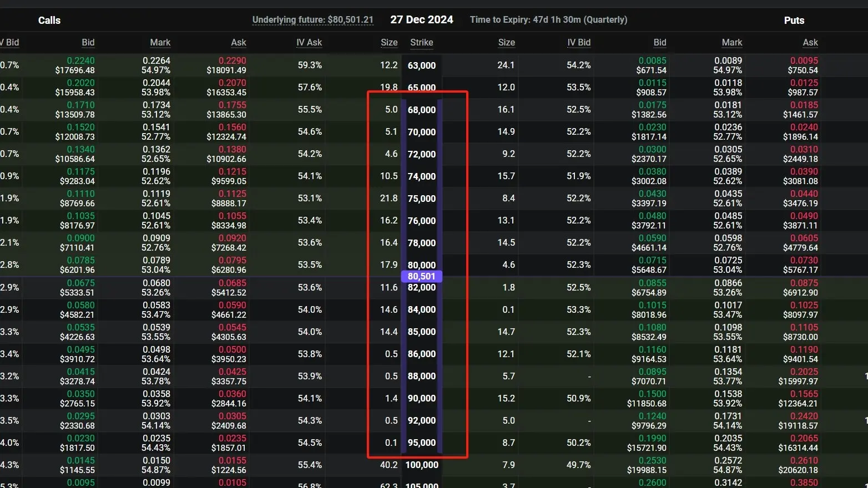This screenshot has height=488, width=868.
Task: Click the calls Size column header
Action: coord(389,43)
